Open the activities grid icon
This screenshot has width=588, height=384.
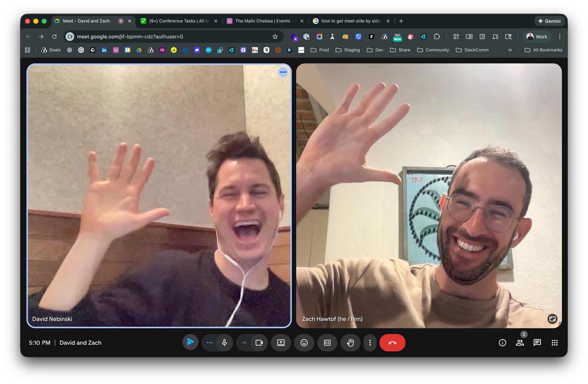[x=555, y=343]
